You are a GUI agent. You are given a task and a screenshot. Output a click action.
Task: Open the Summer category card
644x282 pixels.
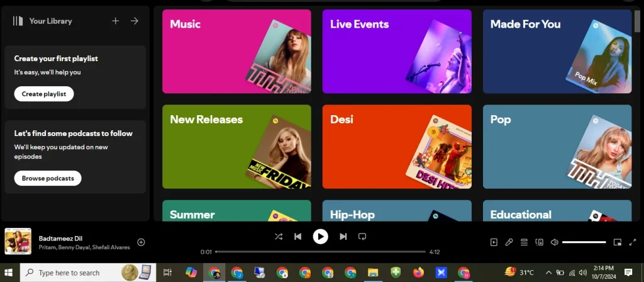(236, 211)
